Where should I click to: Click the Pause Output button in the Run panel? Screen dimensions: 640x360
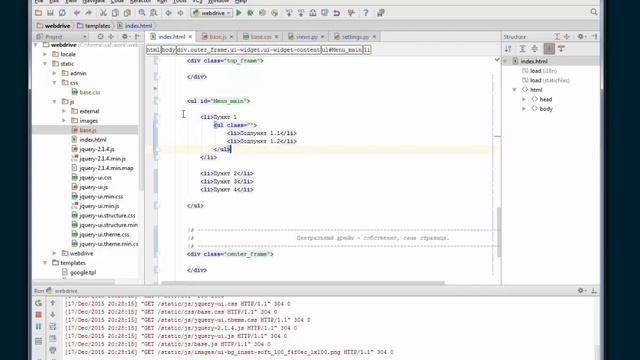(38, 327)
